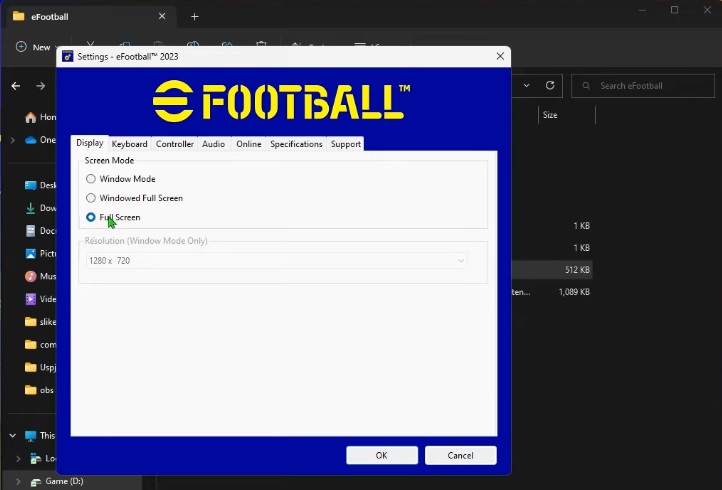The height and width of the screenshot is (490, 722).
Task: Close the eFootball Settings dialog
Action: click(x=500, y=56)
